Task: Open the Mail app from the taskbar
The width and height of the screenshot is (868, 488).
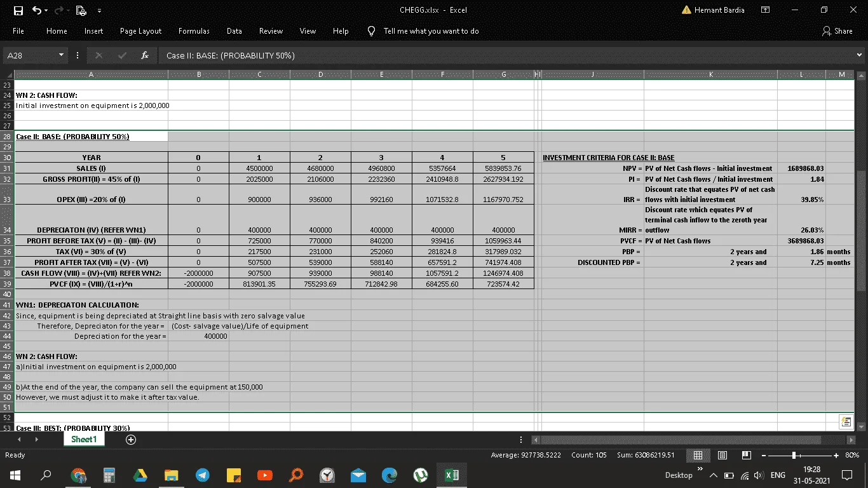Action: click(358, 475)
